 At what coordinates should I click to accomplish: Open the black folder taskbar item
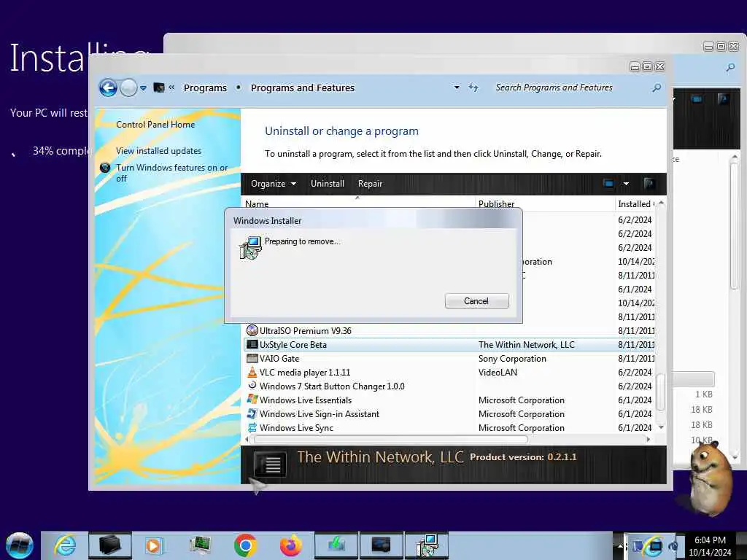109,545
